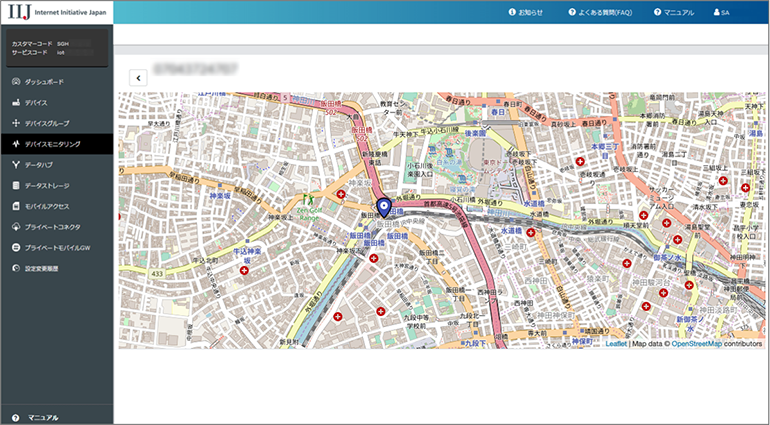This screenshot has height=425, width=770.
Task: Click the 九段下 station label on map
Action: tap(475, 343)
